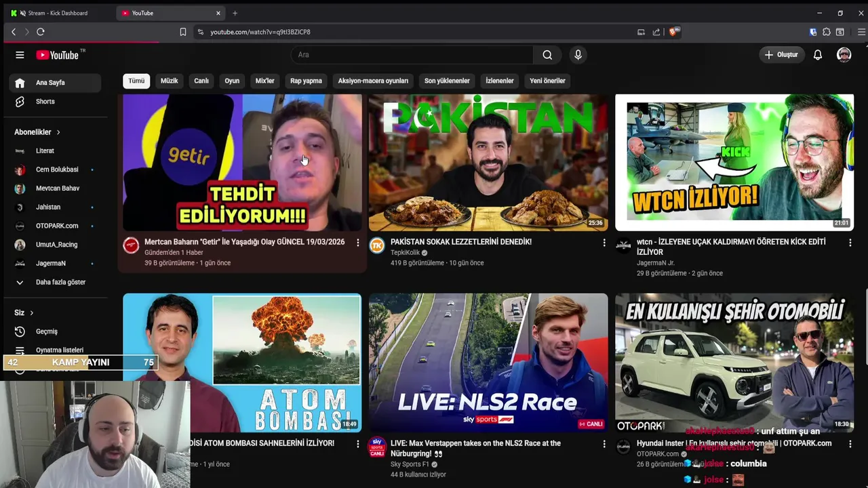Click the Brave Shields lion icon
868x488 pixels.
(x=674, y=32)
